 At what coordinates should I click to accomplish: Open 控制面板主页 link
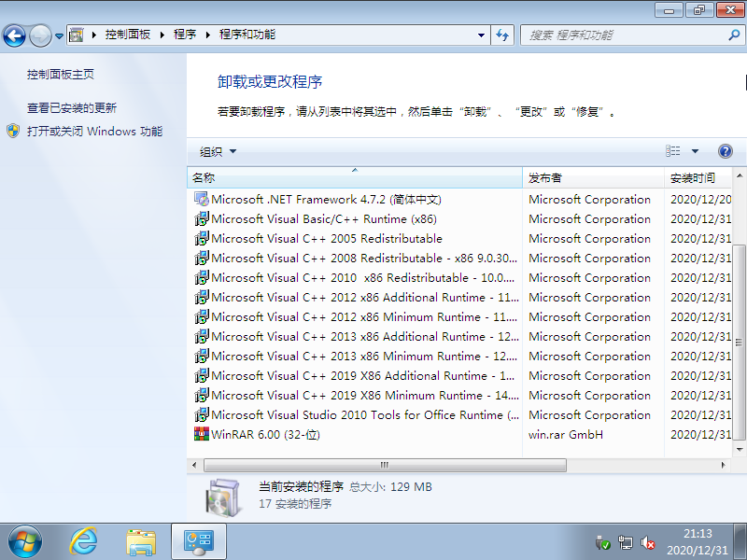click(61, 75)
